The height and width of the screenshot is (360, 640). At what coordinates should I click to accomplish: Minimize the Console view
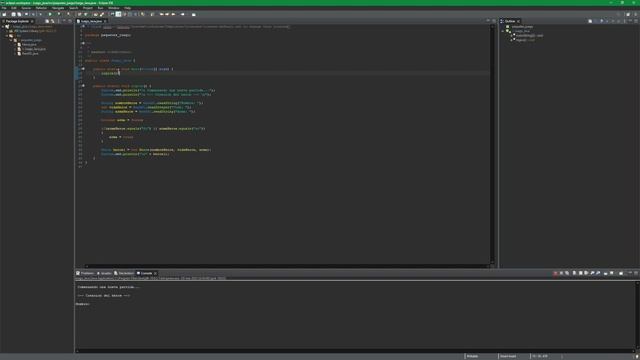(630, 273)
